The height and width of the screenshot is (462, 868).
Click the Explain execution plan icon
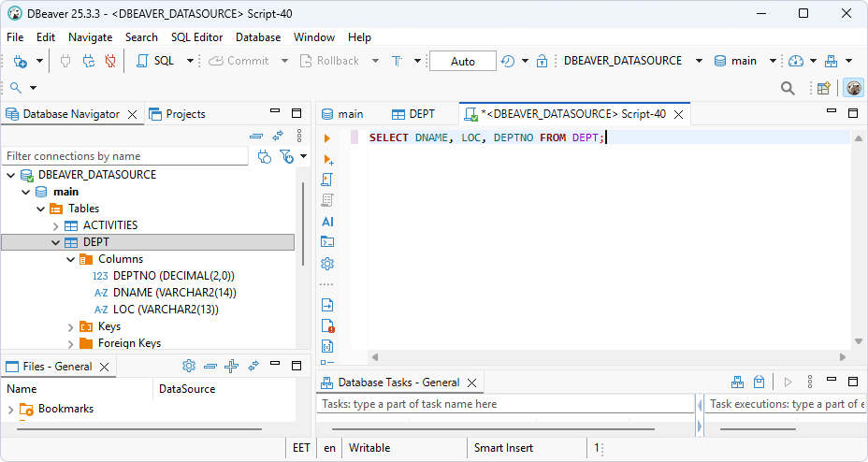[327, 200]
